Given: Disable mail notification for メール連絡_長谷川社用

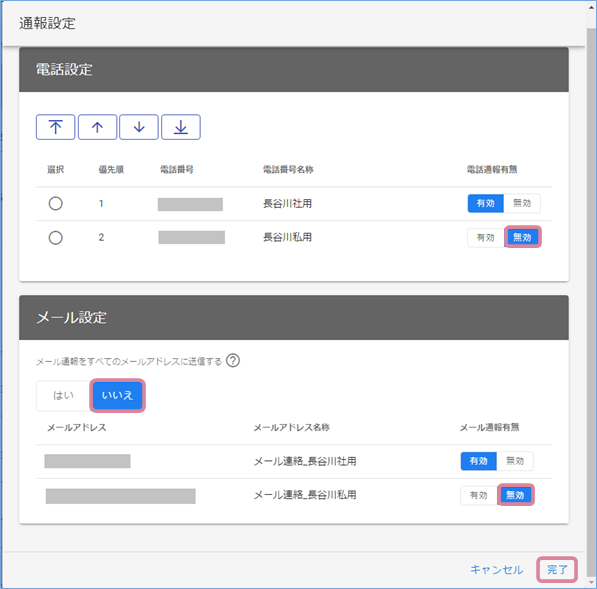Looking at the screenshot, I should point(515,461).
